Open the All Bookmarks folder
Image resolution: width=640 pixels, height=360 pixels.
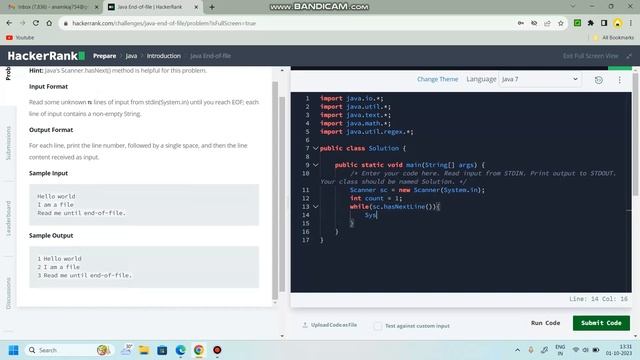click(614, 38)
